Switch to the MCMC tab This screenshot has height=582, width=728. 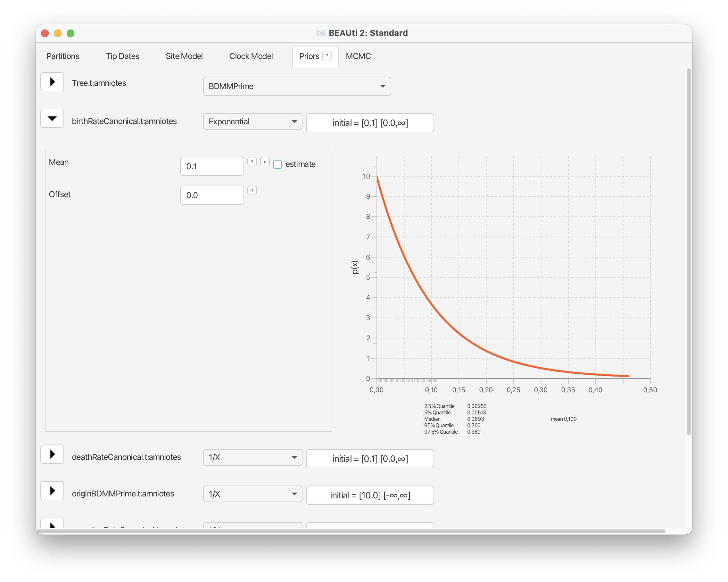pyautogui.click(x=358, y=56)
